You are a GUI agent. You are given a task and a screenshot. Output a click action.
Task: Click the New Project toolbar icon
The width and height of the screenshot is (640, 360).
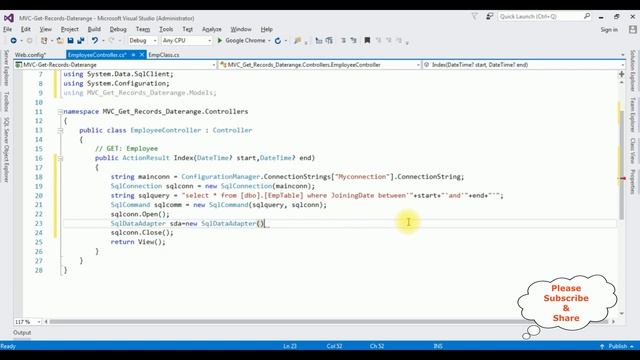pos(44,40)
